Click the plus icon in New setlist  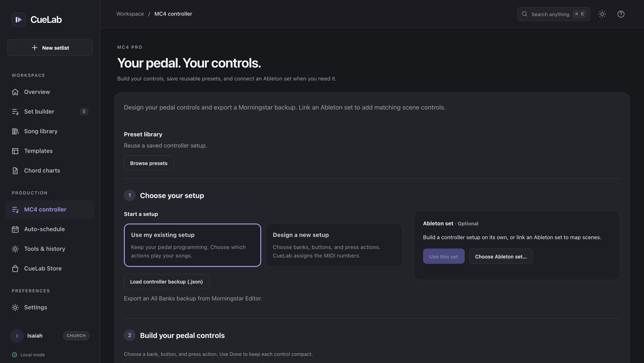tap(34, 48)
